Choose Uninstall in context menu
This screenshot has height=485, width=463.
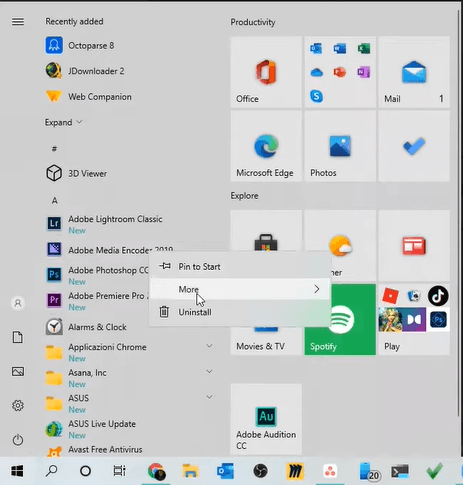(x=240, y=312)
